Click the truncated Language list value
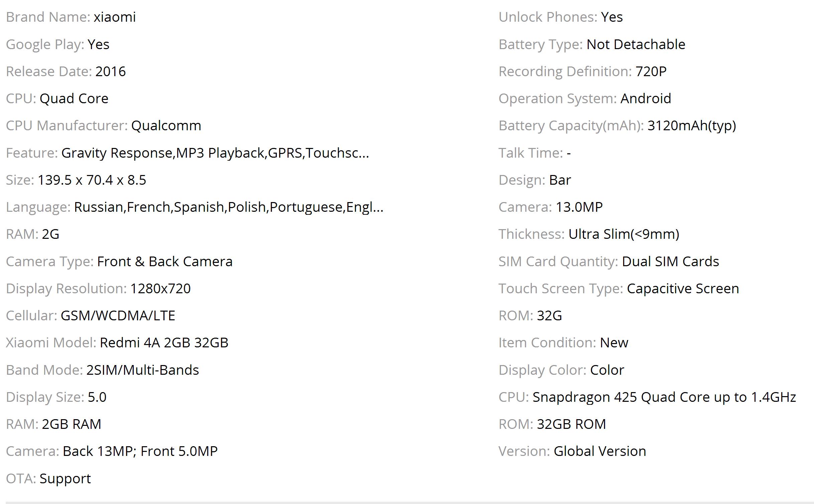 (229, 207)
